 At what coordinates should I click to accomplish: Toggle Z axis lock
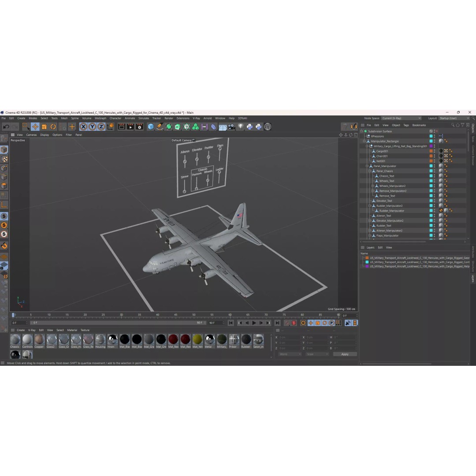coord(101,126)
